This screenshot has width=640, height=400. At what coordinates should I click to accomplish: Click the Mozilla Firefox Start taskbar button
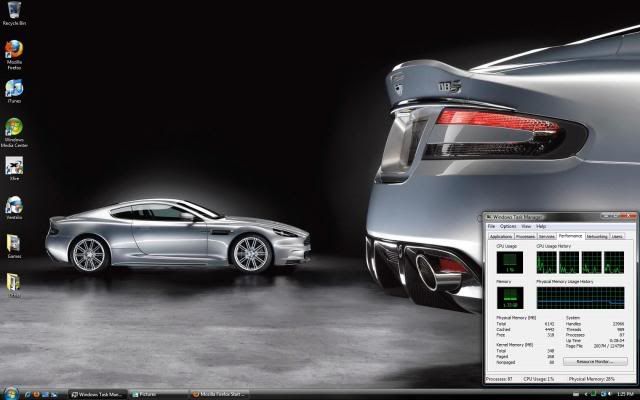(220, 394)
